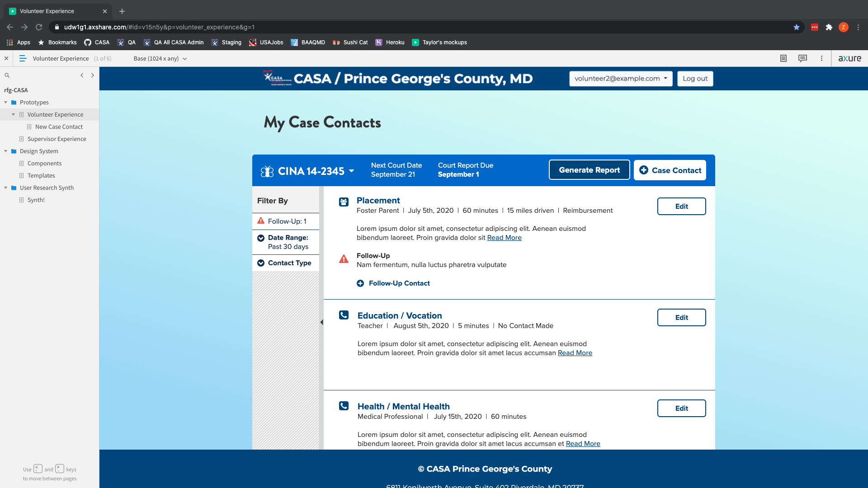This screenshot has height=488, width=868.
Task: Toggle the Contact Type filter chevron
Action: click(261, 263)
